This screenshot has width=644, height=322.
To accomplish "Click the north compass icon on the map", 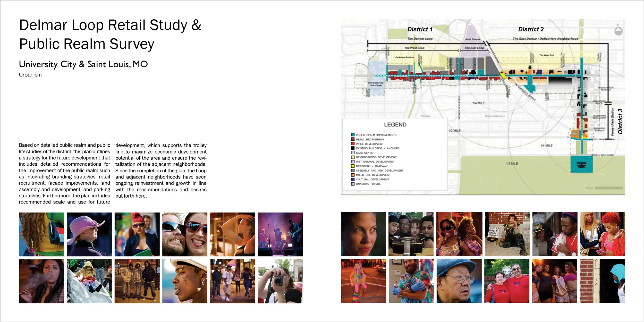I will [x=618, y=31].
